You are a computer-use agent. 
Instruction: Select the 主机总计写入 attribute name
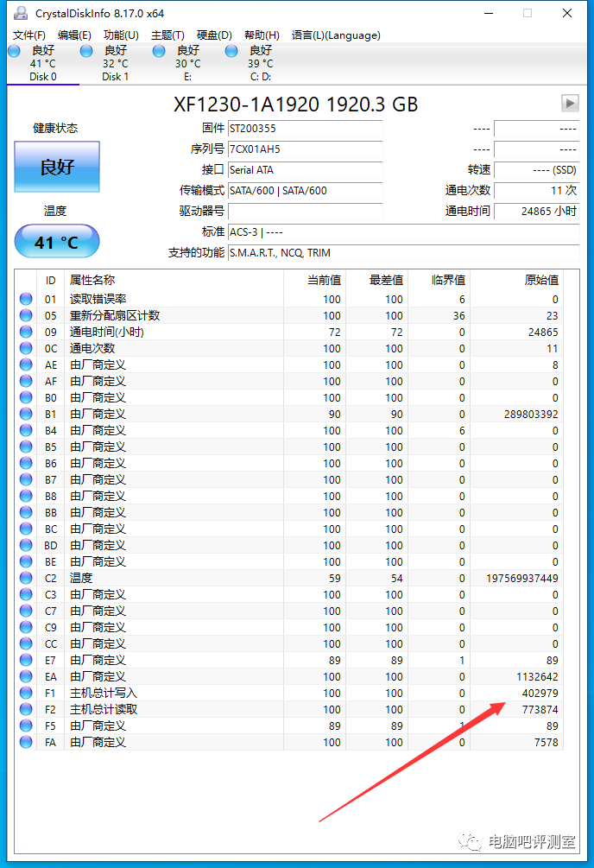(x=104, y=693)
